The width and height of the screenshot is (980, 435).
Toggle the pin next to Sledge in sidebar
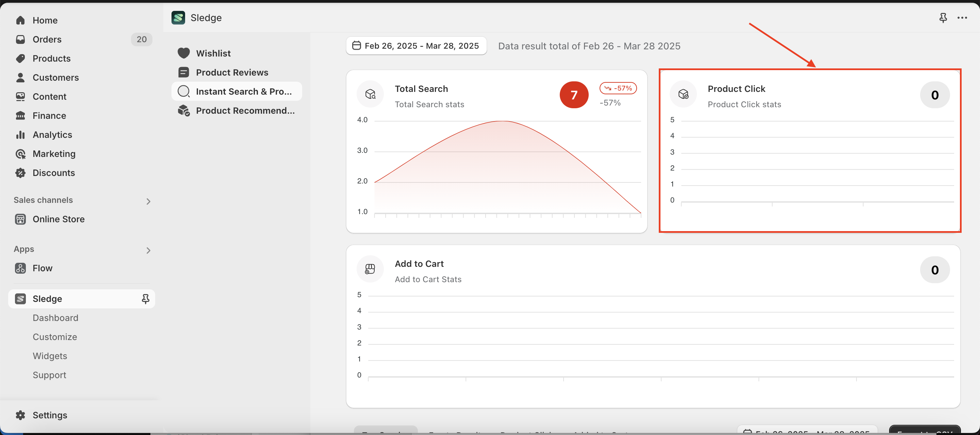pyautogui.click(x=145, y=299)
